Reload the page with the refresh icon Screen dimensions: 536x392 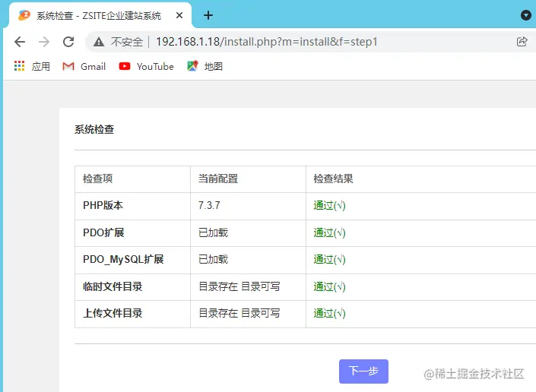(68, 42)
